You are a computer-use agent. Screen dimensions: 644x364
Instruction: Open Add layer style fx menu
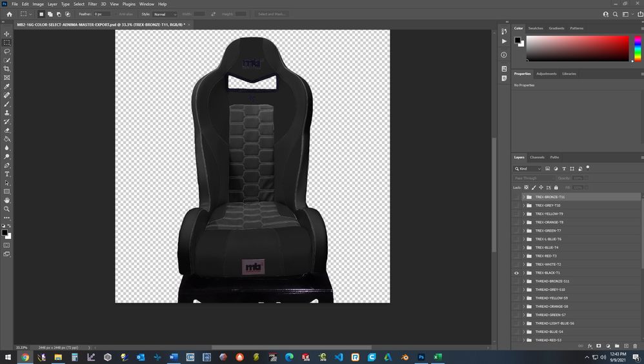point(590,346)
